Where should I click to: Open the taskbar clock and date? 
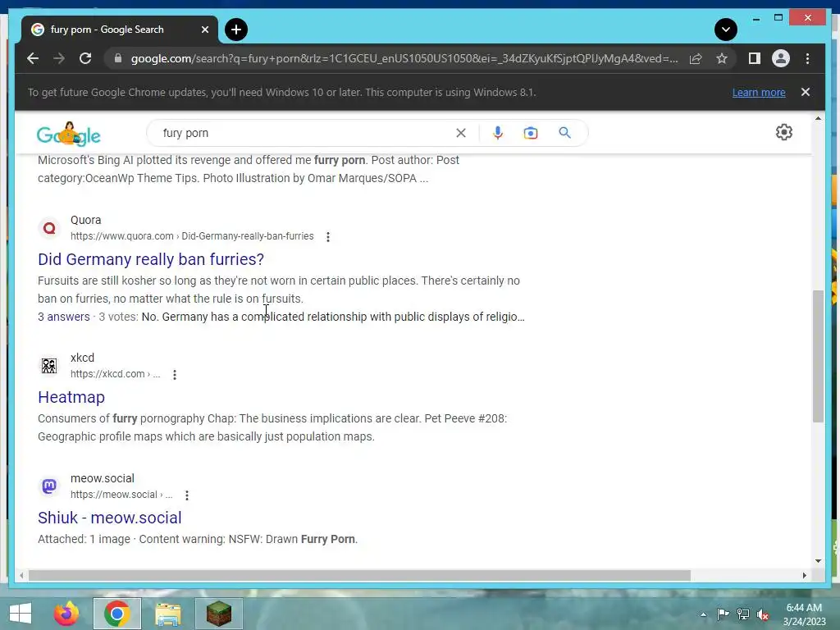[x=804, y=614]
